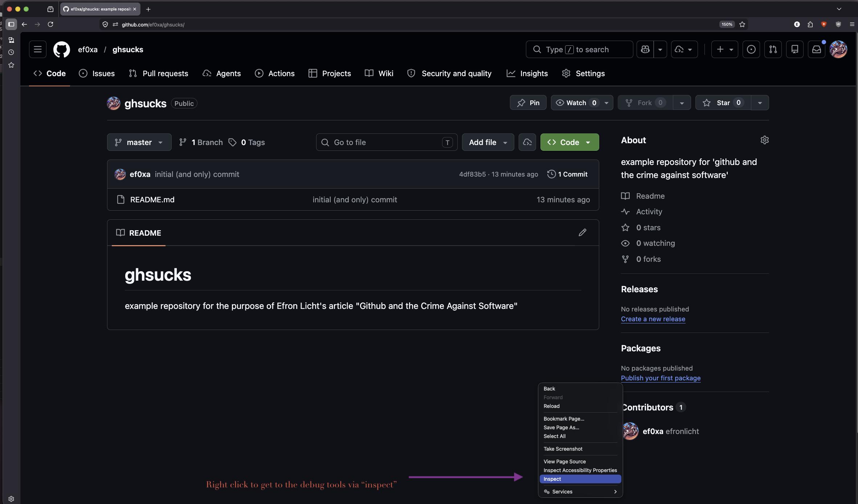Screen dimensions: 858x504
Task: Star the ghsucks repository
Action: click(723, 103)
